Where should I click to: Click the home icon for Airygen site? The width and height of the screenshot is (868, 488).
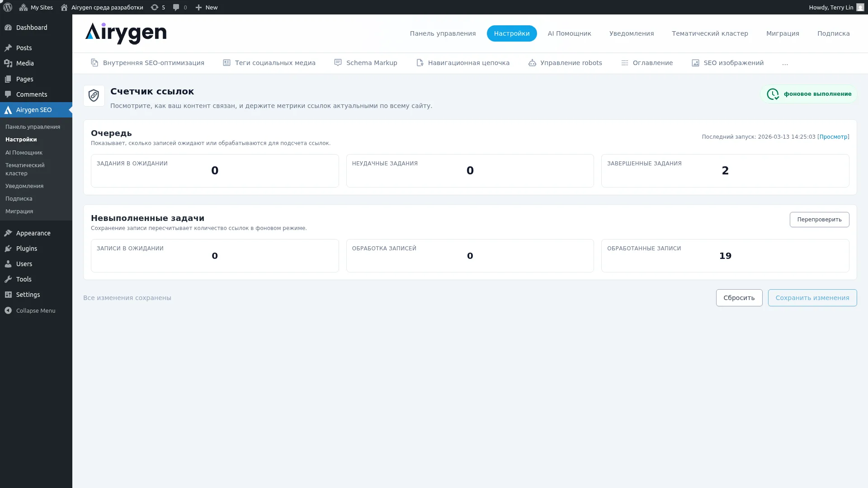[64, 7]
